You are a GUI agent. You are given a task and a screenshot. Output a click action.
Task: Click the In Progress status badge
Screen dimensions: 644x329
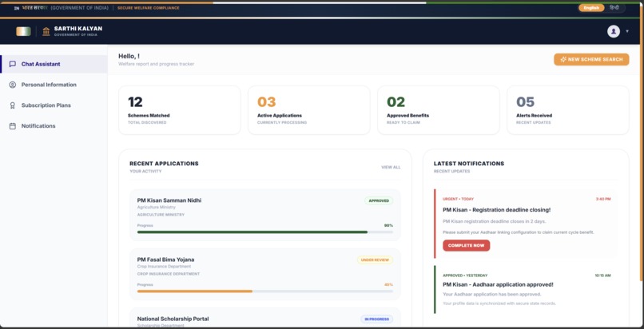click(x=376, y=319)
